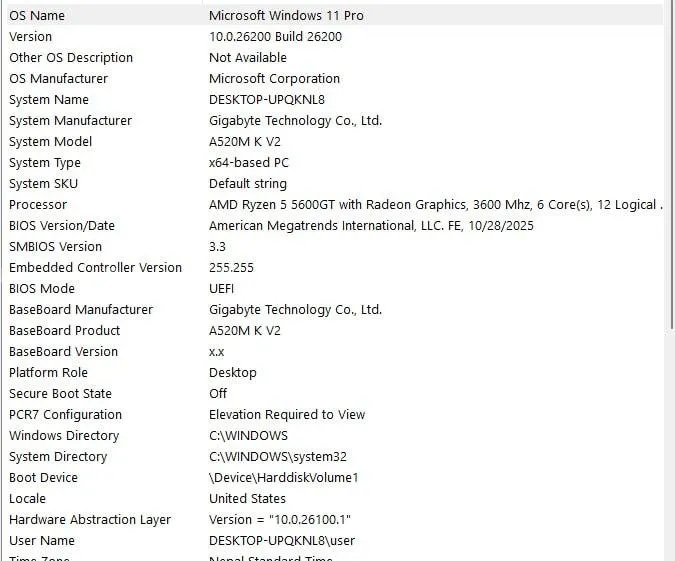Click the Off Secure Boot value
This screenshot has height=561, width=675.
point(218,394)
